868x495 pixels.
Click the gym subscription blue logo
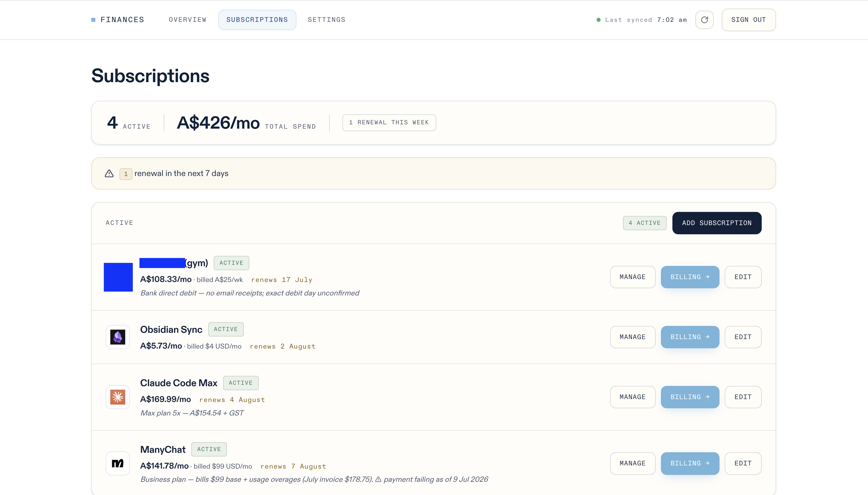click(118, 277)
